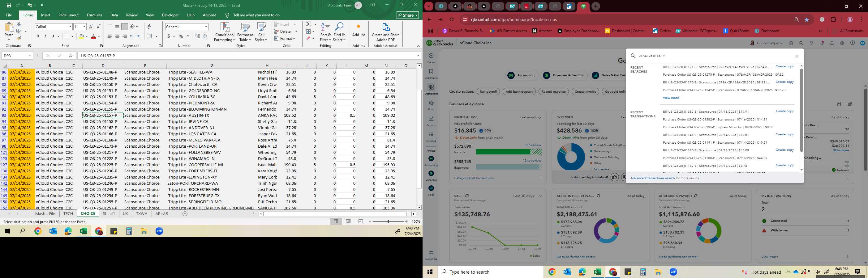Image resolution: width=868 pixels, height=278 pixels.
Task: Click Increase Font Size icon in Excel
Action: (x=91, y=27)
